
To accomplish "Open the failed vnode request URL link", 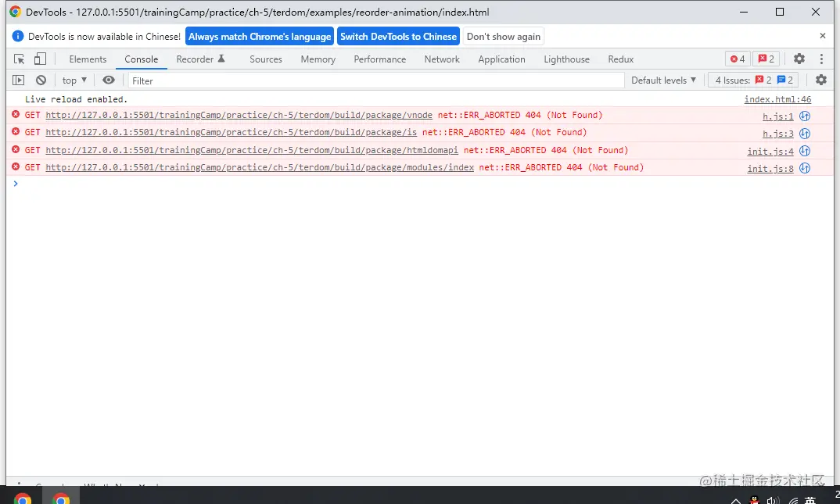I will [239, 115].
